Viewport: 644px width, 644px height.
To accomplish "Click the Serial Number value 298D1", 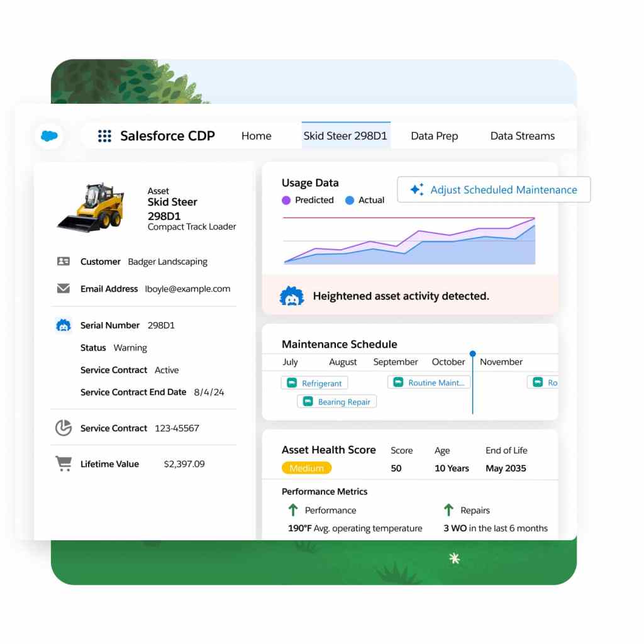I will (161, 325).
